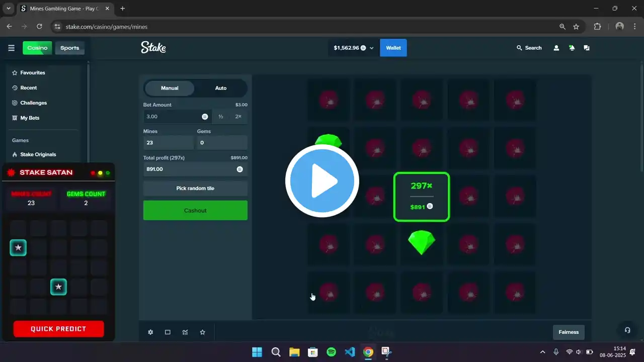Open Chrome three-dot menu
The image size is (644, 362).
[x=635, y=26]
